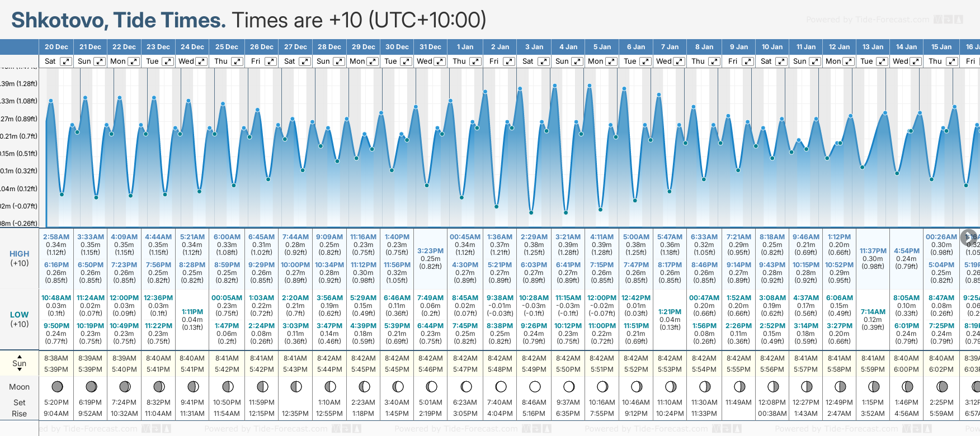This screenshot has width=980, height=436.
Task: Click the moon phase icon for 27 Dec
Action: tap(296, 386)
